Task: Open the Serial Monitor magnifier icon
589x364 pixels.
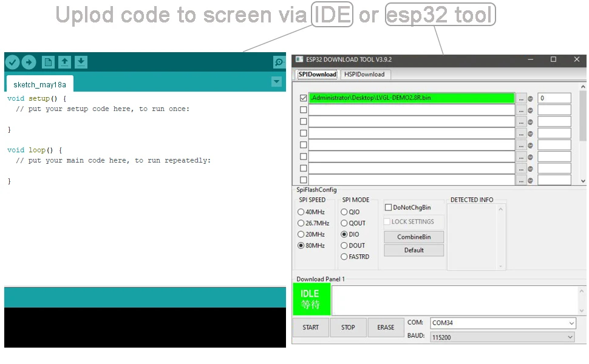Action: pyautogui.click(x=279, y=62)
